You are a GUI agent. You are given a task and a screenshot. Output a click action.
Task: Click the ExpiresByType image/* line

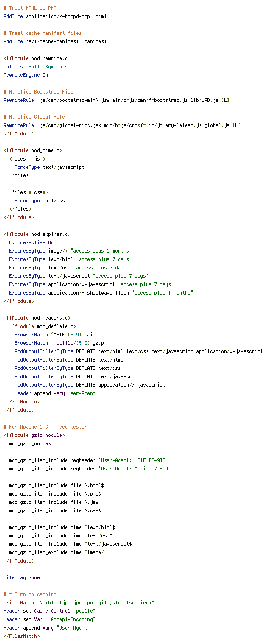[x=70, y=251]
